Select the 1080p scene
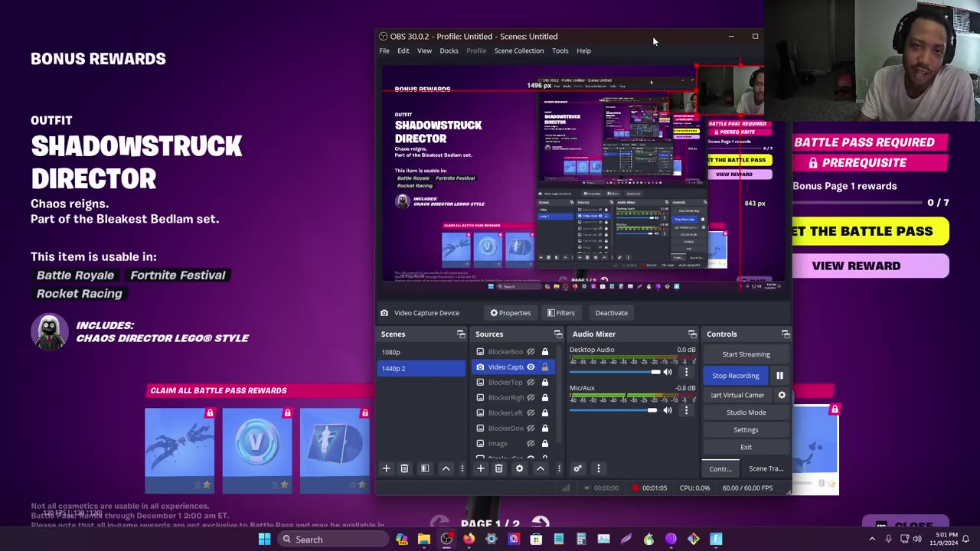The image size is (980, 551). click(x=423, y=352)
